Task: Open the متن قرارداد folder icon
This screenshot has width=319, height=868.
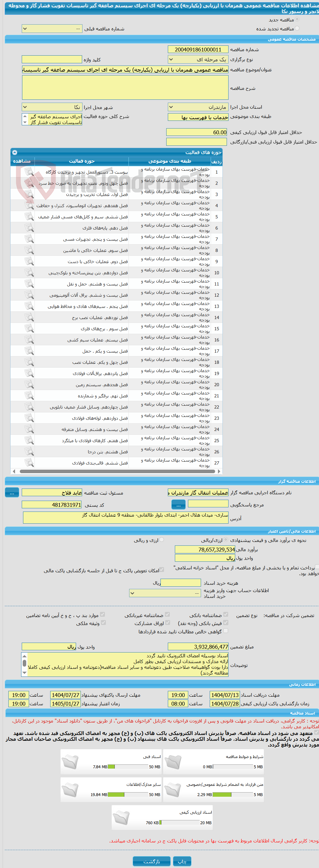Action: coord(173,790)
